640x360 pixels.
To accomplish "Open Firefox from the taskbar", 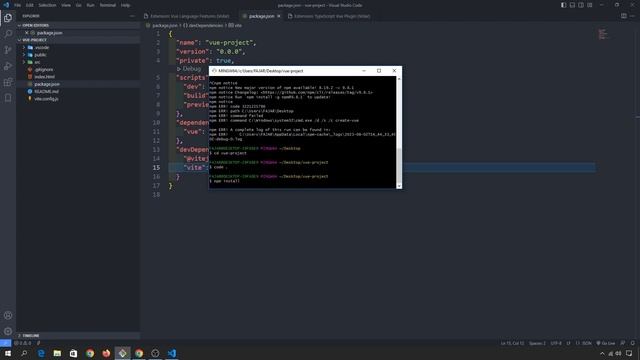I will pos(106,353).
